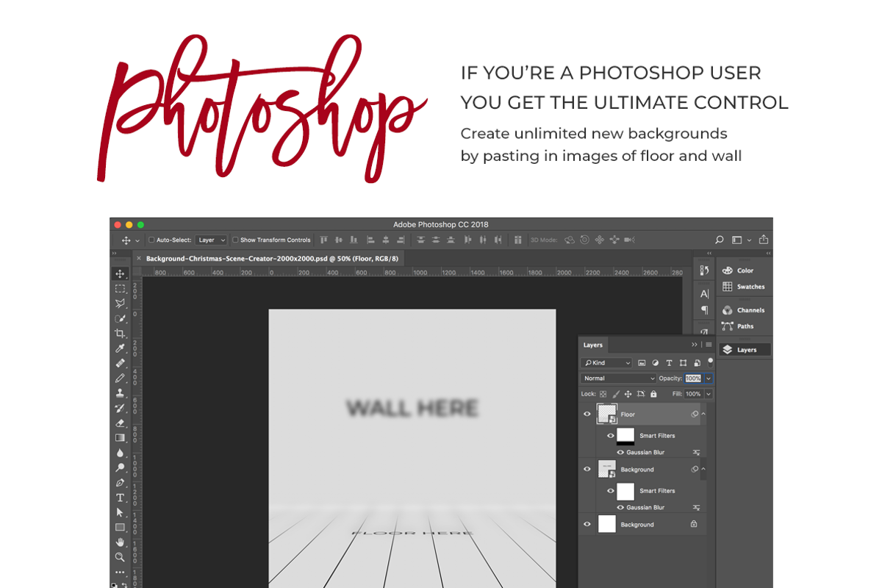Open the History panel icon in dock
Viewport: 882px width, 588px height.
click(704, 270)
